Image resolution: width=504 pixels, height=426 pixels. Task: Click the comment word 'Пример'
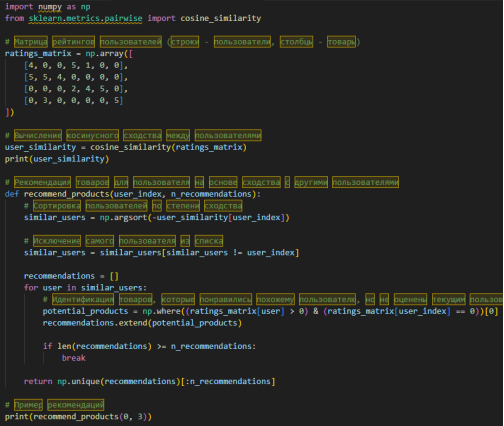[x=28, y=405]
